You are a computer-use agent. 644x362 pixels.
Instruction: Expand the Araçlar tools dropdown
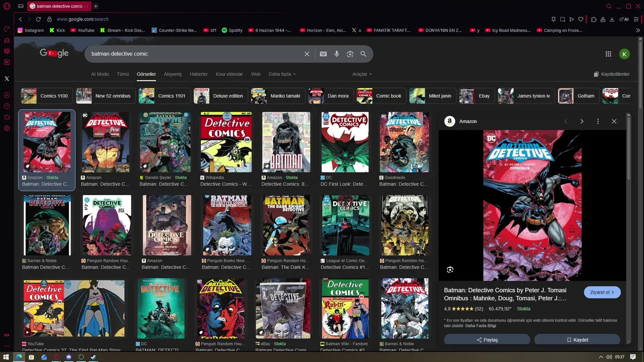tap(362, 74)
